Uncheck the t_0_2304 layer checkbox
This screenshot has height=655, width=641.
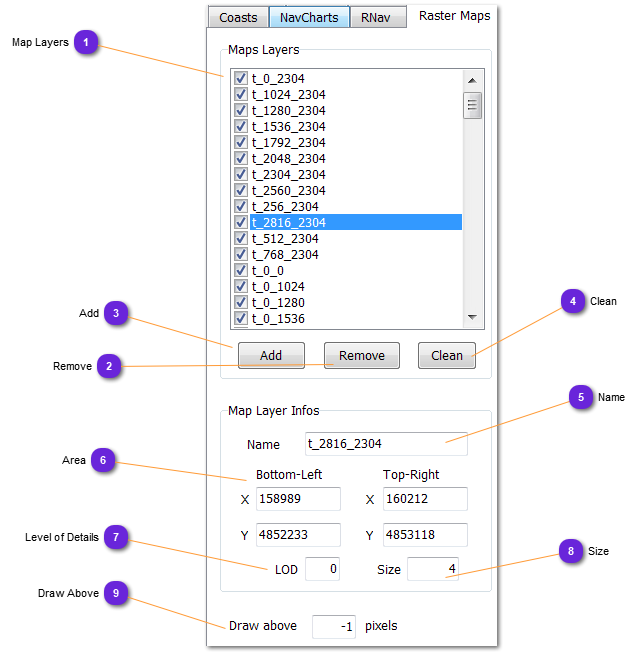pos(240,78)
